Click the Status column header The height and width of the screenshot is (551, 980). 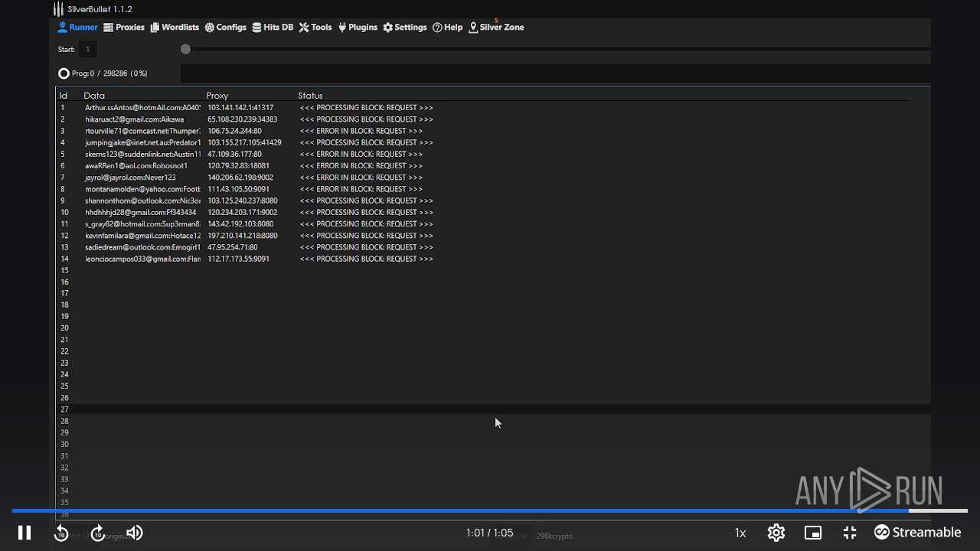[x=310, y=96]
